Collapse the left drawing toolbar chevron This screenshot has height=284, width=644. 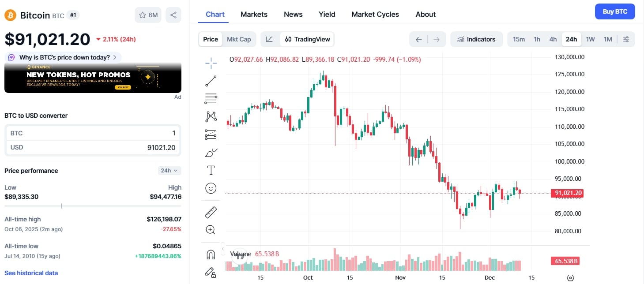223,248
